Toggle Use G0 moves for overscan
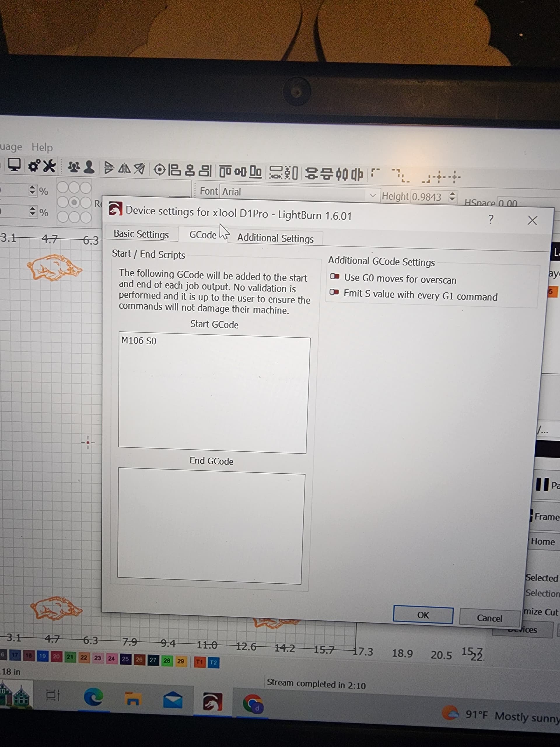The width and height of the screenshot is (560, 747). 335,277
